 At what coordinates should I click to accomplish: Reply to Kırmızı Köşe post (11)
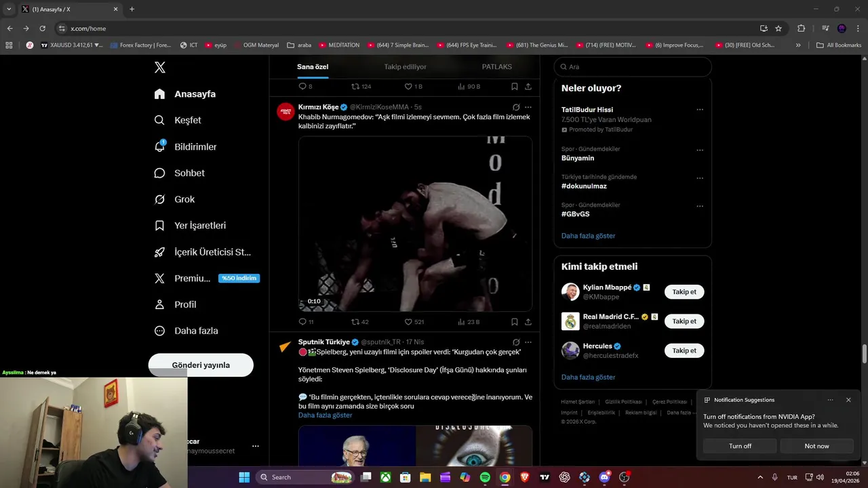pos(306,322)
